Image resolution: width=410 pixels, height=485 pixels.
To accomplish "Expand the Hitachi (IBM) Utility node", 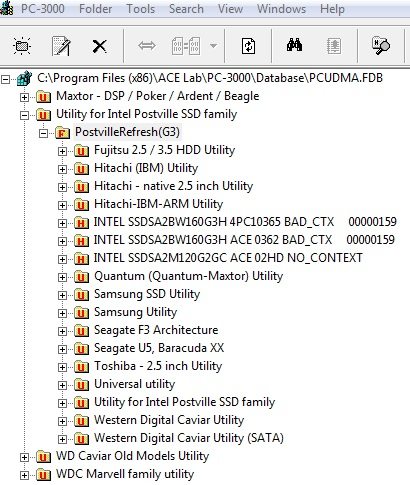I will 62,169.
